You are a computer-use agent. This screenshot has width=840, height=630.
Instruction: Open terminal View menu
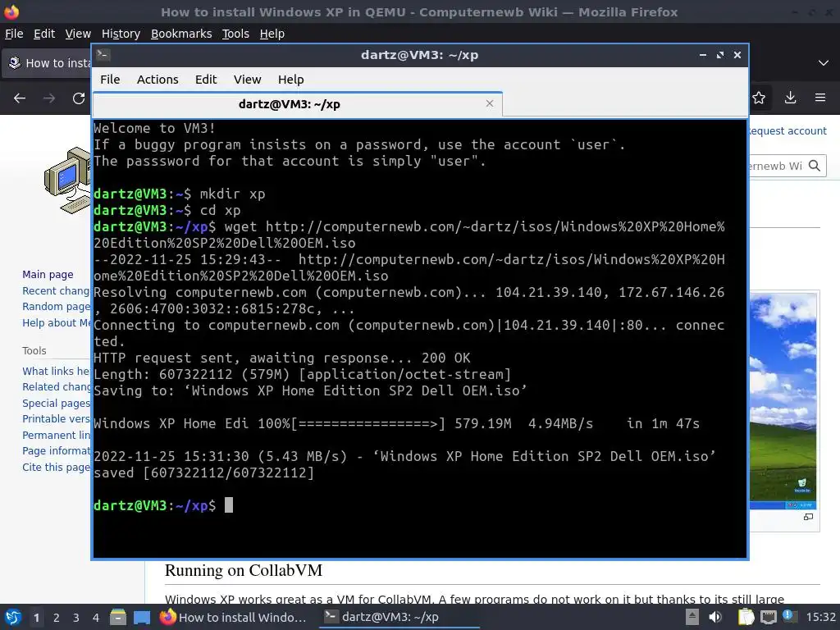click(x=247, y=80)
